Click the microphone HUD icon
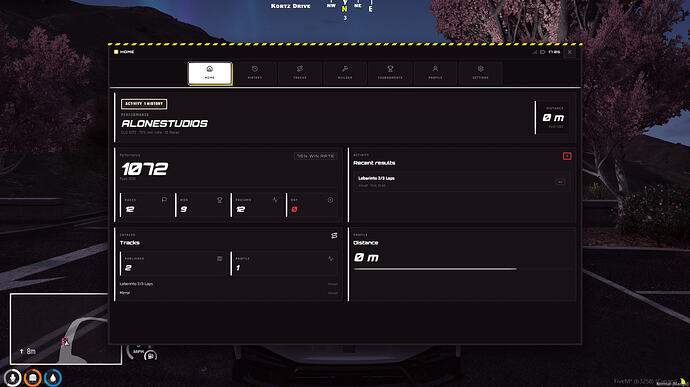 point(12,378)
